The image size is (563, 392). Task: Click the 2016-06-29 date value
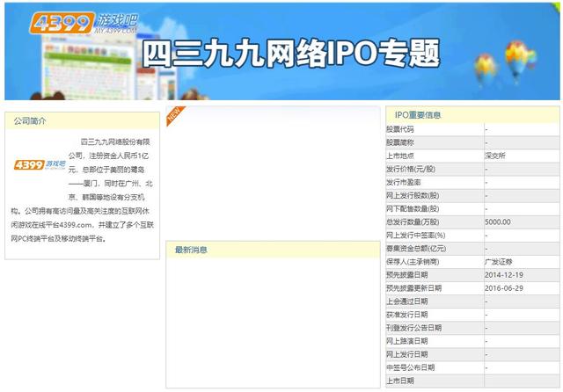coord(504,288)
